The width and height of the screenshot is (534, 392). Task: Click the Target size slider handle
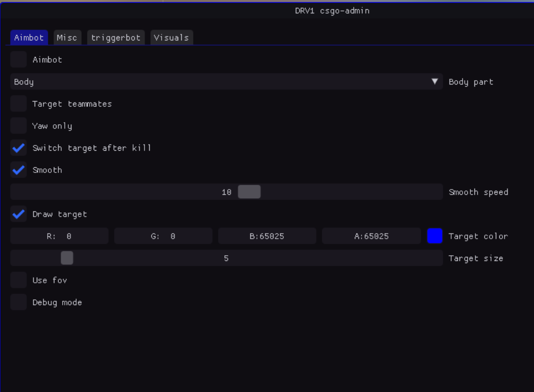coord(67,258)
